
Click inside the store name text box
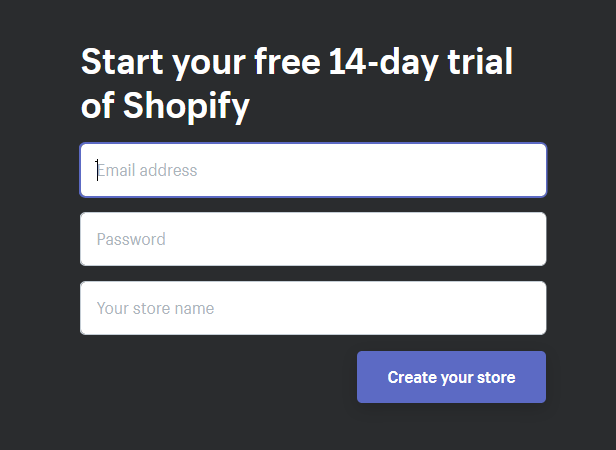(x=313, y=308)
